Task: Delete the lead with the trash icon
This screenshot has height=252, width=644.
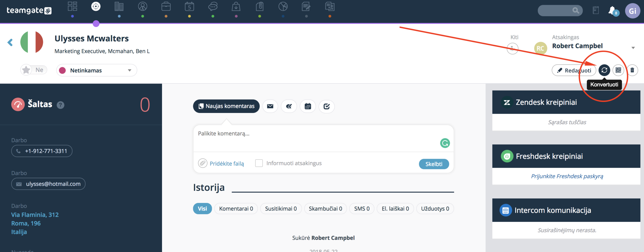Action: [x=632, y=70]
